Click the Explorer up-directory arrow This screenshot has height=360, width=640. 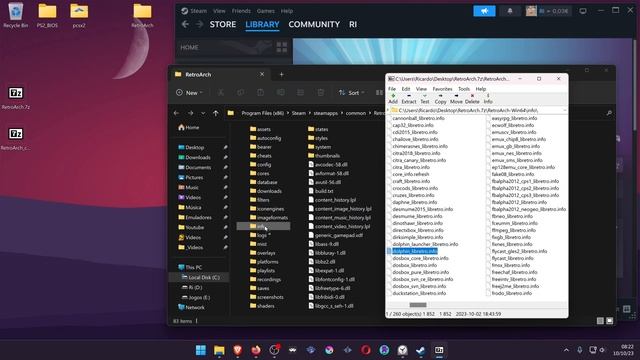216,113
